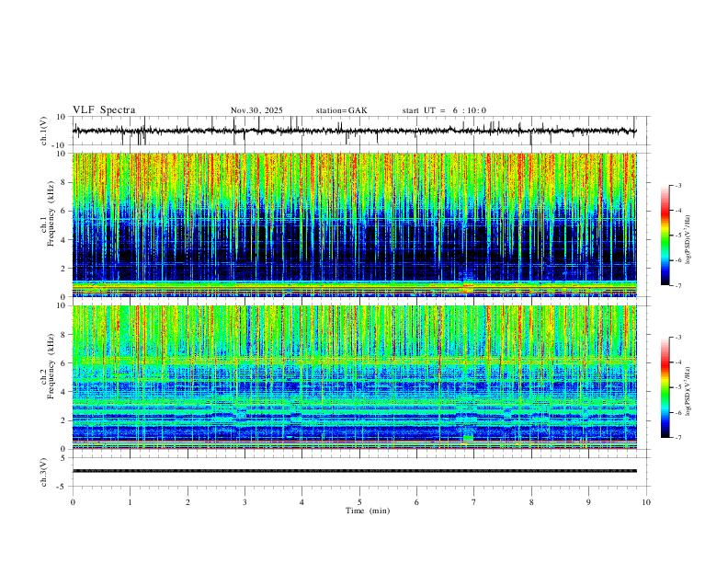Click the ch.1 spectrogram's "6" kHz tick
728x563 pixels.
63,211
